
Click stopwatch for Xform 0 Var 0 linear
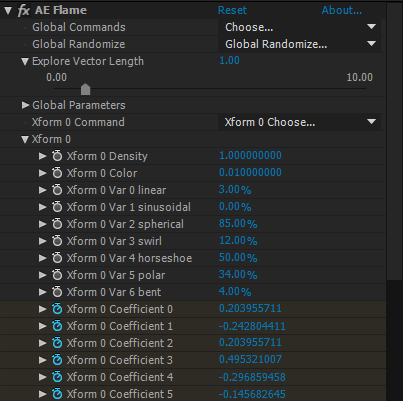(57, 190)
